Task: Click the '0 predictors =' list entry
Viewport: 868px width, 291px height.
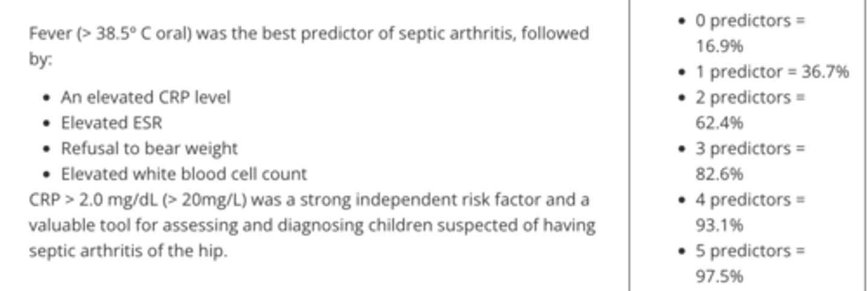Action: pyautogui.click(x=750, y=21)
